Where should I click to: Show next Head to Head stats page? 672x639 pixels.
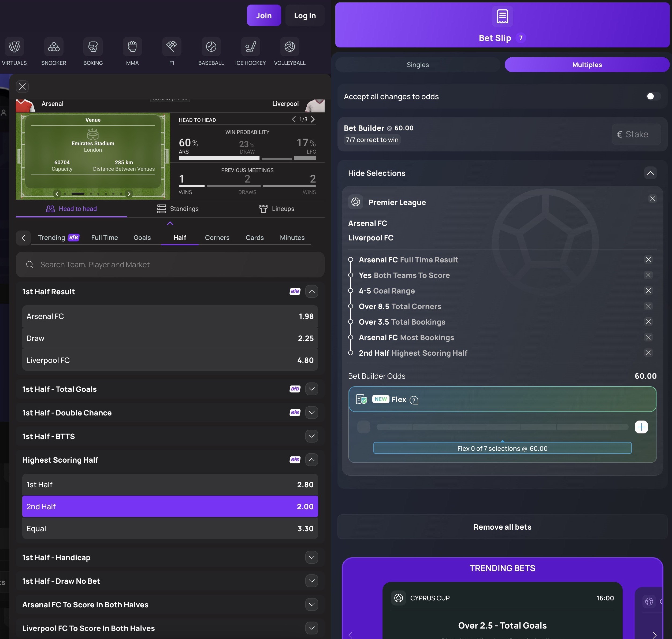click(313, 119)
